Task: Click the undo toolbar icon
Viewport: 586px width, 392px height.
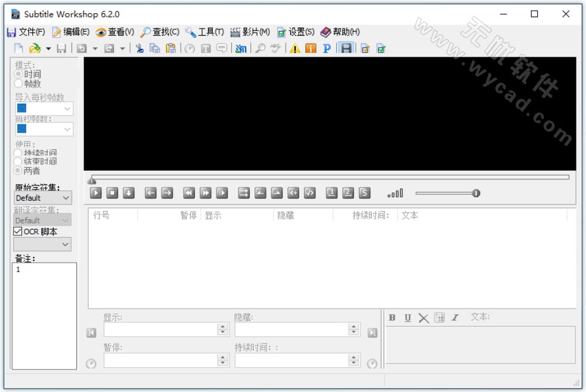Action: click(x=82, y=48)
